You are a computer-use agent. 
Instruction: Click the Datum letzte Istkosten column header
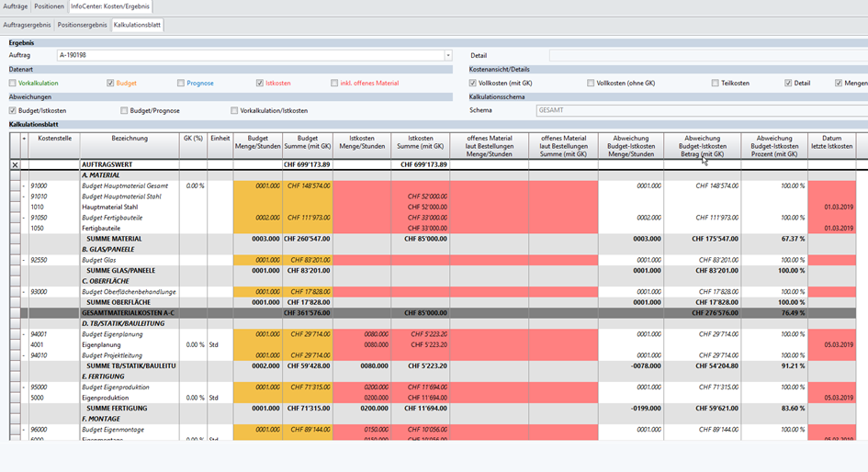click(x=831, y=142)
